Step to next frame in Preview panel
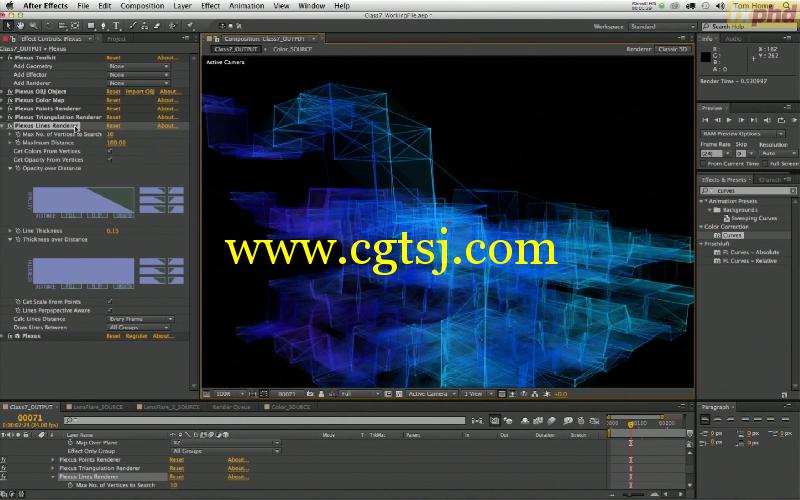The height and width of the screenshot is (500, 800). 741,120
